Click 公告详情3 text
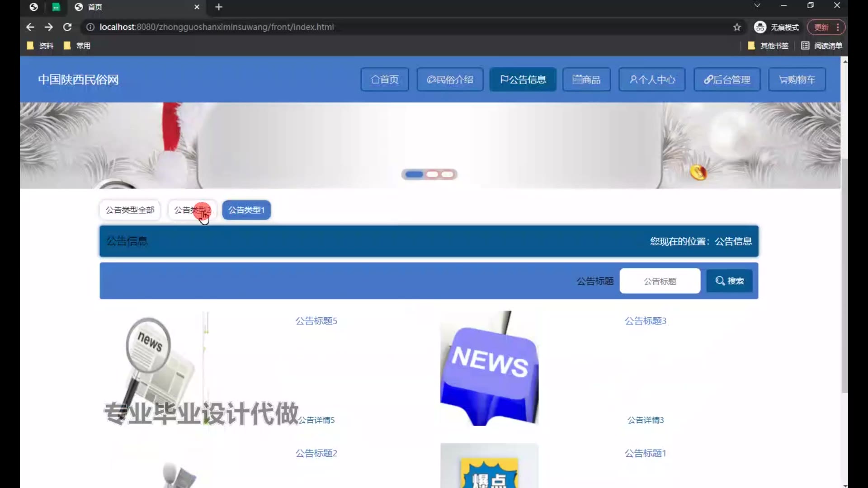Image resolution: width=868 pixels, height=488 pixels. pyautogui.click(x=645, y=420)
